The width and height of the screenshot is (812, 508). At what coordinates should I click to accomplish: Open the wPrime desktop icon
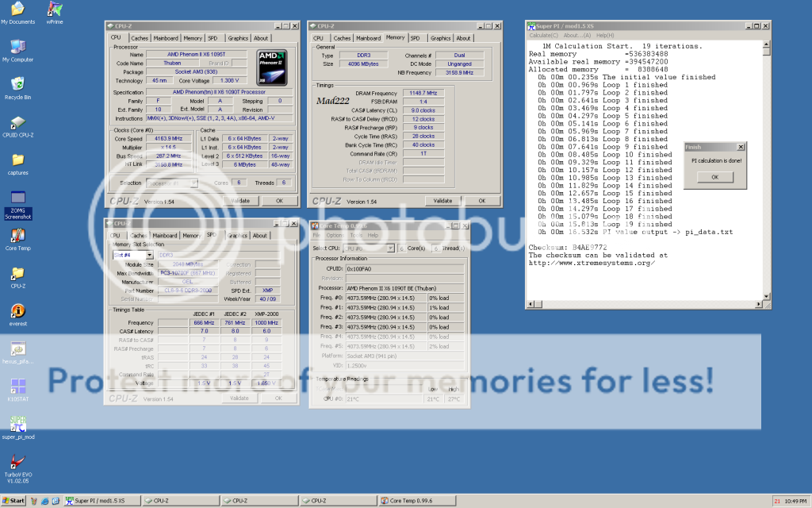(x=55, y=10)
